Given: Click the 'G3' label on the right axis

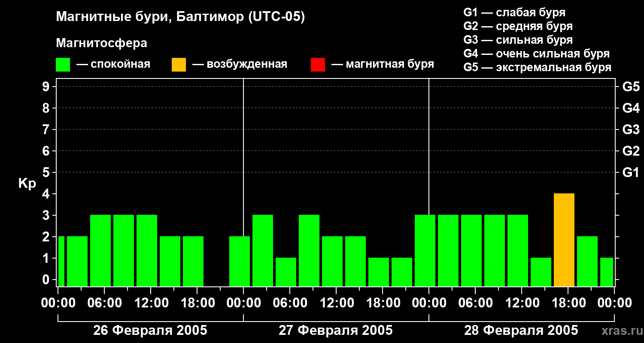Looking at the screenshot, I should click(631, 129).
